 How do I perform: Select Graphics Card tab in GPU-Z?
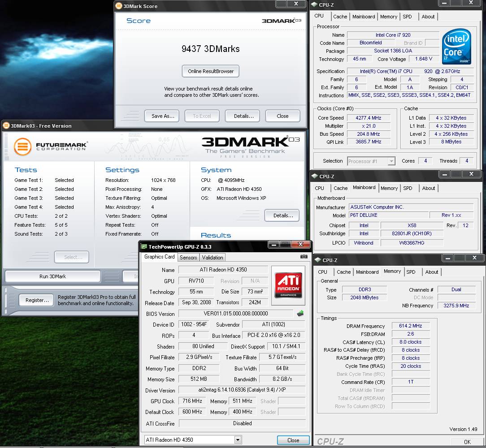[x=159, y=257]
